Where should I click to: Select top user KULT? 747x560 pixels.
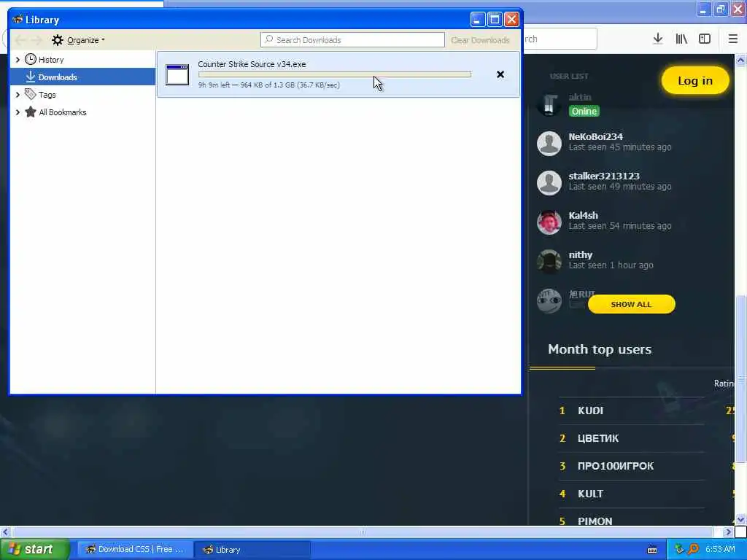[590, 494]
